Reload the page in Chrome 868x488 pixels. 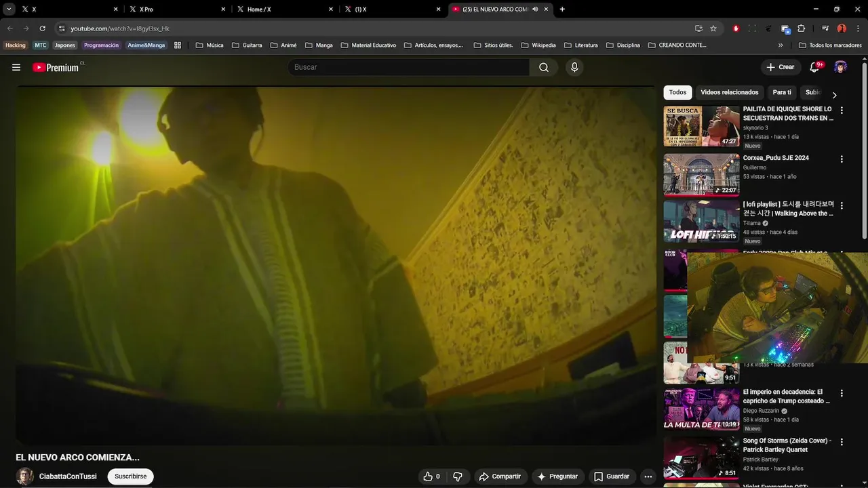[42, 28]
